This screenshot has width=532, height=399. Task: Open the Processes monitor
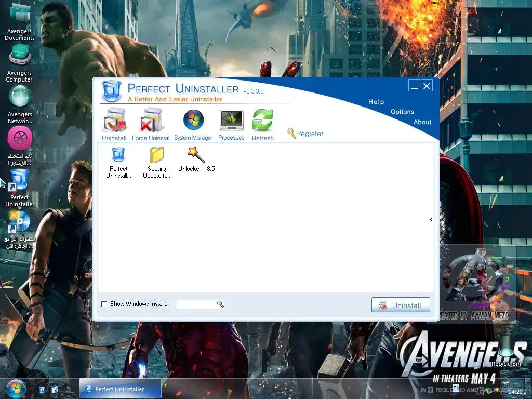[231, 125]
